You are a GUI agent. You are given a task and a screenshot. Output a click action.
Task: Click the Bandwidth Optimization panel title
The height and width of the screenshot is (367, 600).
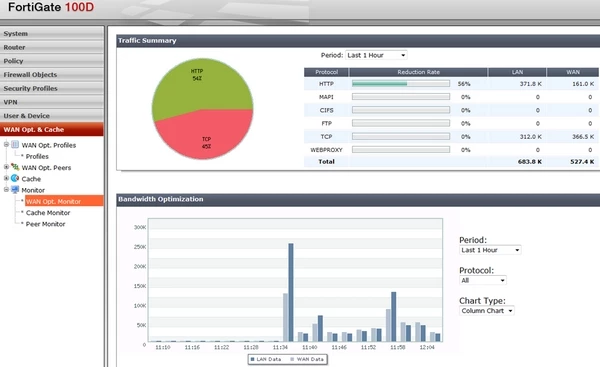click(x=161, y=199)
